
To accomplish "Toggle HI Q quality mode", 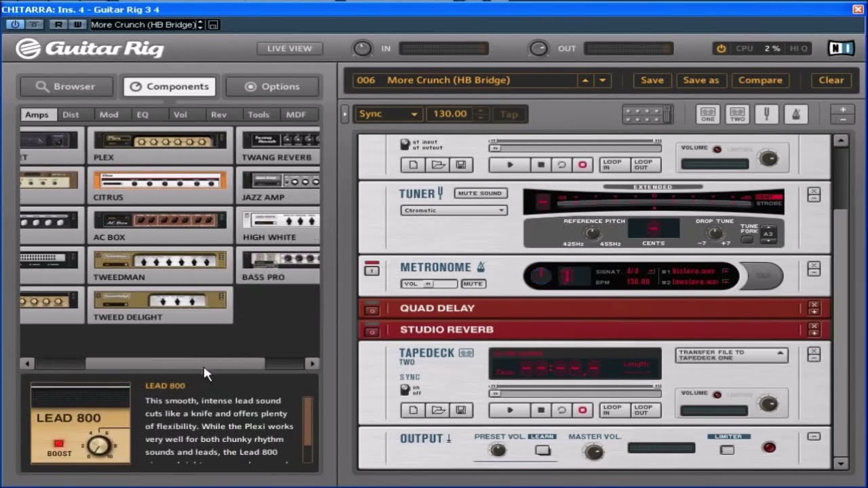I will [798, 48].
